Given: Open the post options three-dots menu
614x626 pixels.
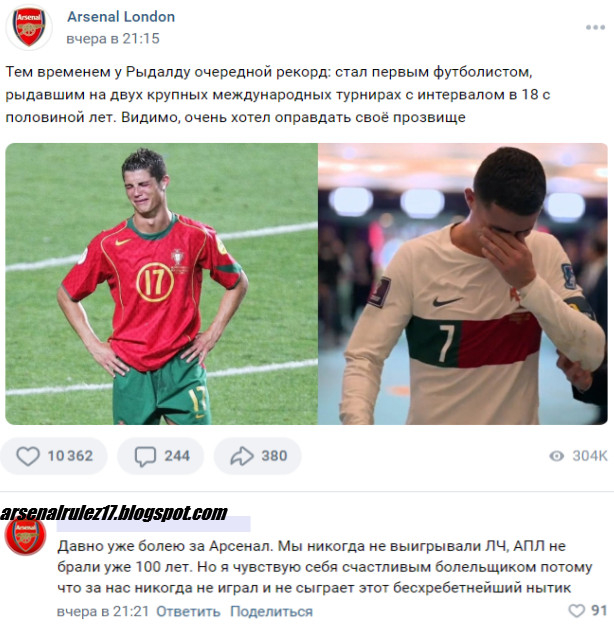Looking at the screenshot, I should pos(595,27).
